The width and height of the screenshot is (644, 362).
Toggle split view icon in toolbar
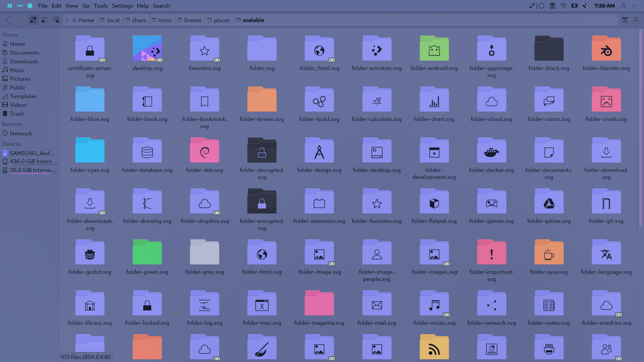(x=625, y=20)
